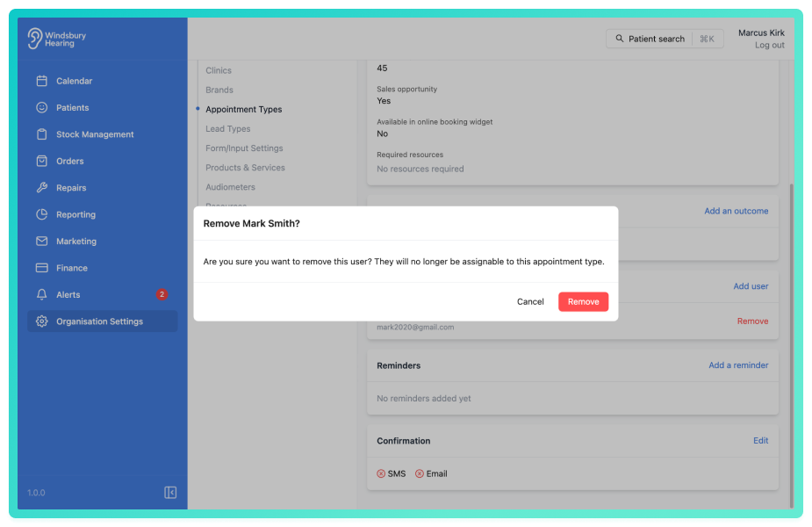The width and height of the screenshot is (812, 527).
Task: Click the Patient search field
Action: click(665, 39)
